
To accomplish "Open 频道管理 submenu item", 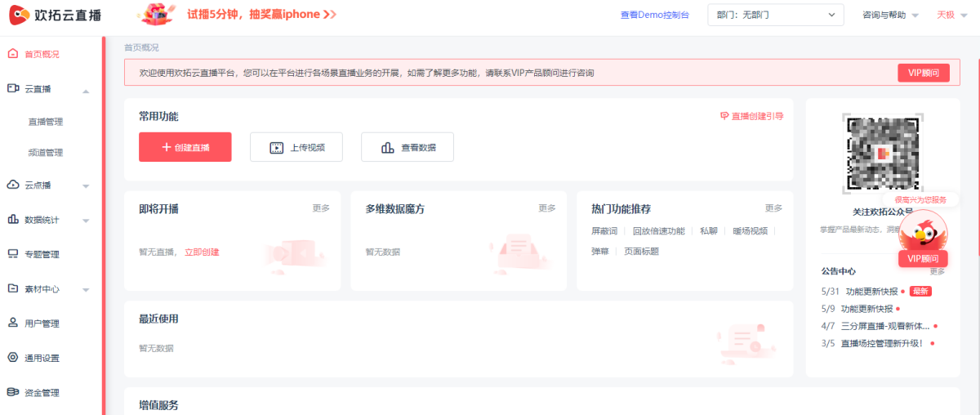I will 46,153.
